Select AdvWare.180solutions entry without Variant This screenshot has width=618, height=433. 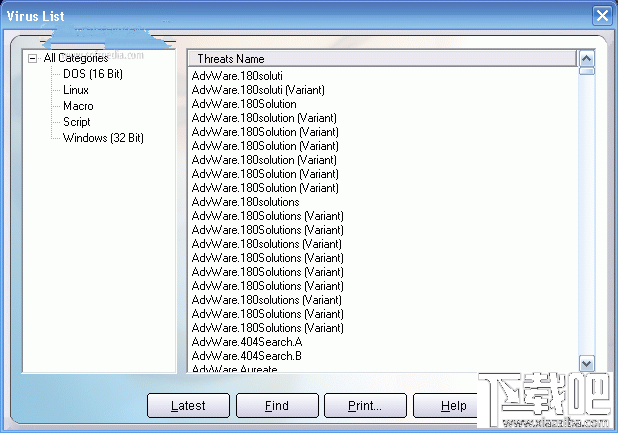[246, 202]
